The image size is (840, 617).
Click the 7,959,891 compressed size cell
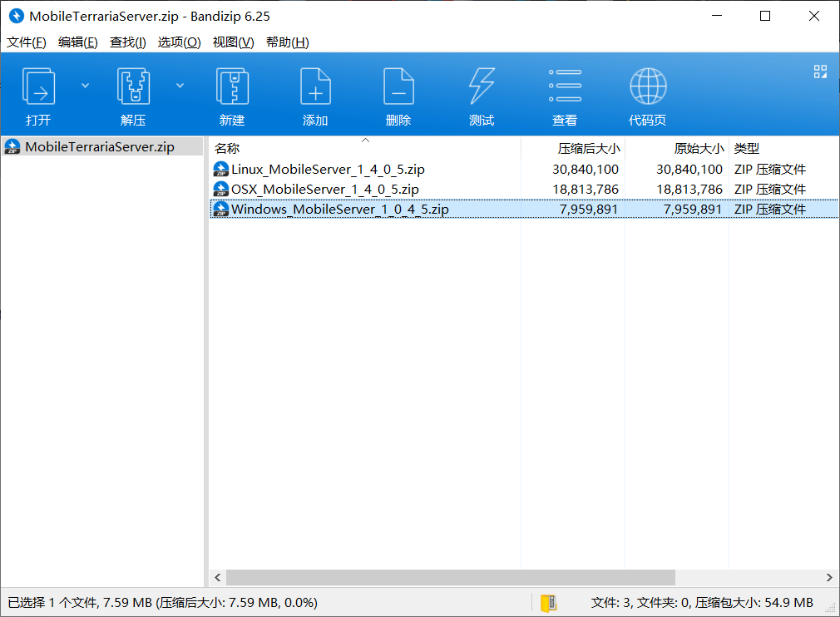588,210
